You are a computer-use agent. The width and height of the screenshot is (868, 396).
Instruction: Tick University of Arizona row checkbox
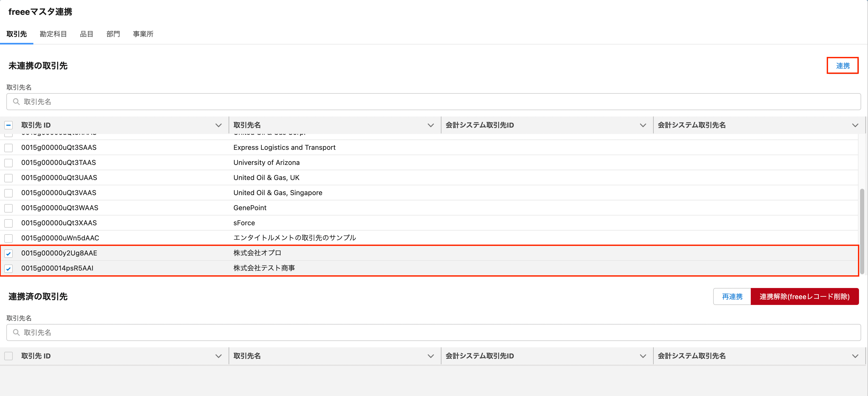(x=8, y=163)
